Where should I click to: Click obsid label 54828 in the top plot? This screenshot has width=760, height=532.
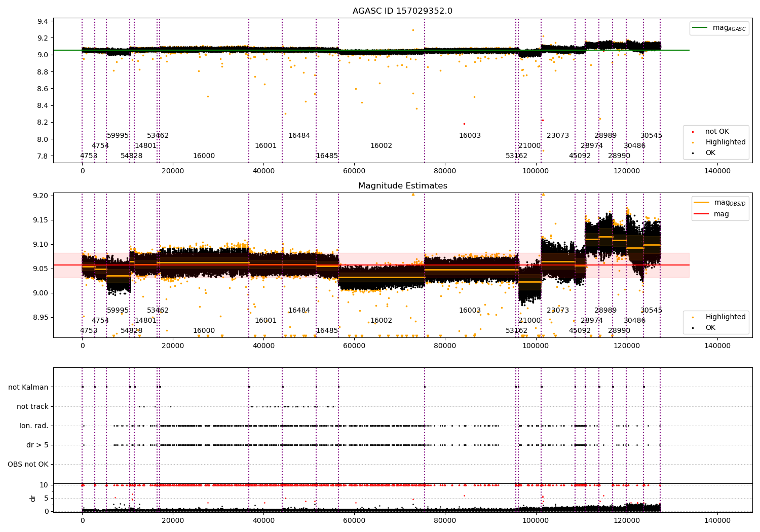pos(132,156)
